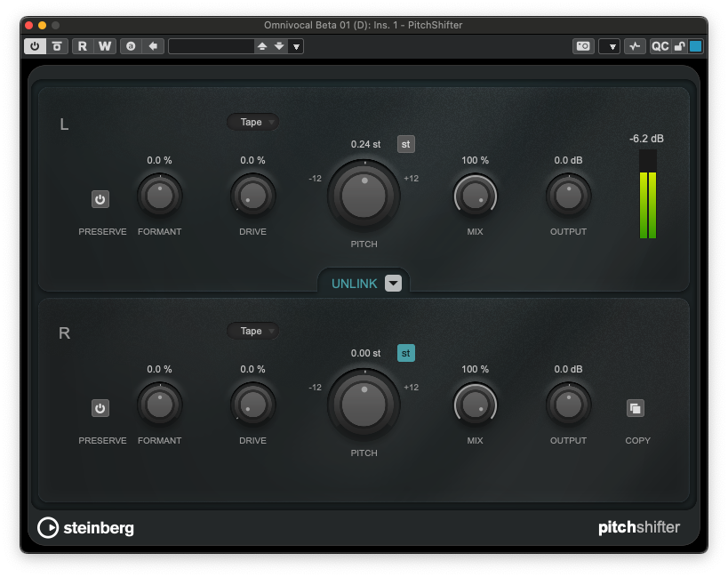The width and height of the screenshot is (728, 577).
Task: Open the Tape mode dropdown for R channel
Action: pyautogui.click(x=252, y=332)
